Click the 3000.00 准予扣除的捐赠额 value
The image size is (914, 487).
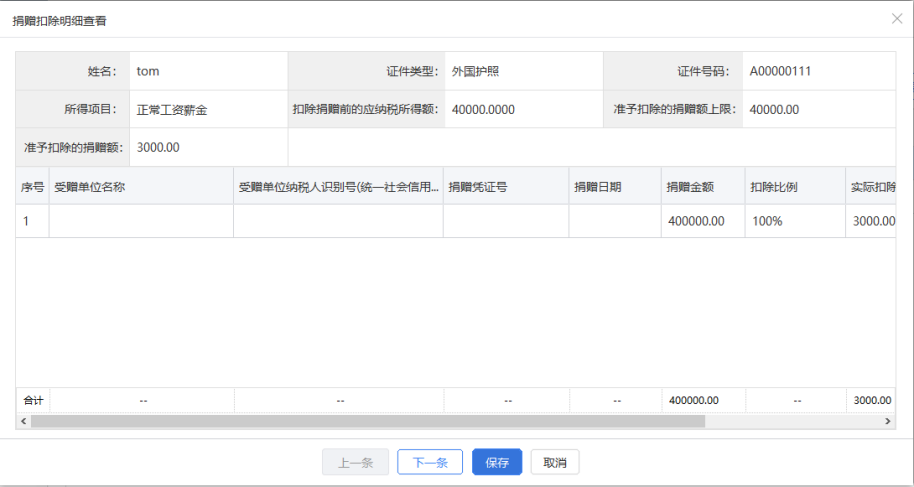pos(158,148)
